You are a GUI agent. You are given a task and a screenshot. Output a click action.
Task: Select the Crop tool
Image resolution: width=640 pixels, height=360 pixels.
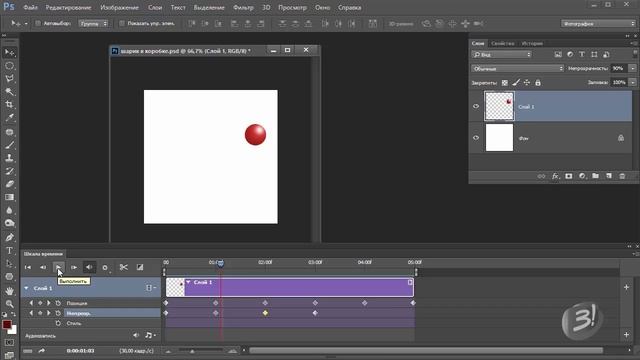pyautogui.click(x=9, y=105)
